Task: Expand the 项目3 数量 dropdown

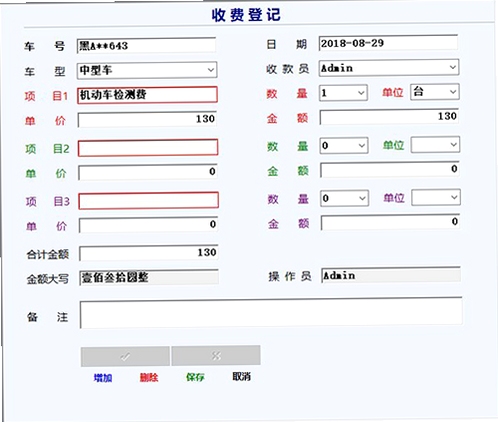Action: [x=344, y=198]
